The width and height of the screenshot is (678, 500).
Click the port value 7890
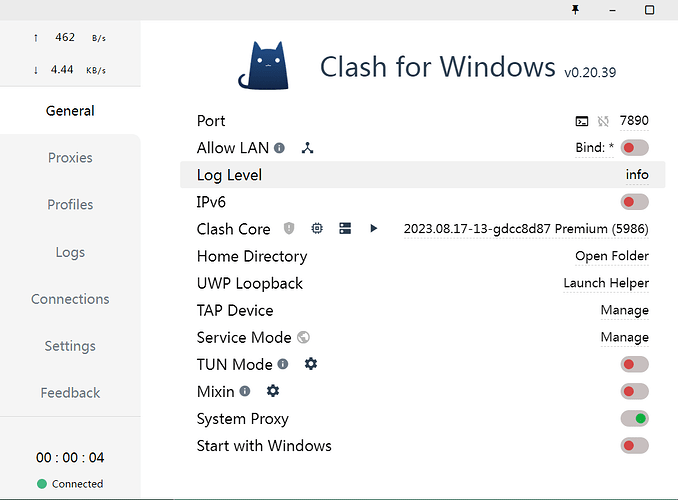pos(634,121)
